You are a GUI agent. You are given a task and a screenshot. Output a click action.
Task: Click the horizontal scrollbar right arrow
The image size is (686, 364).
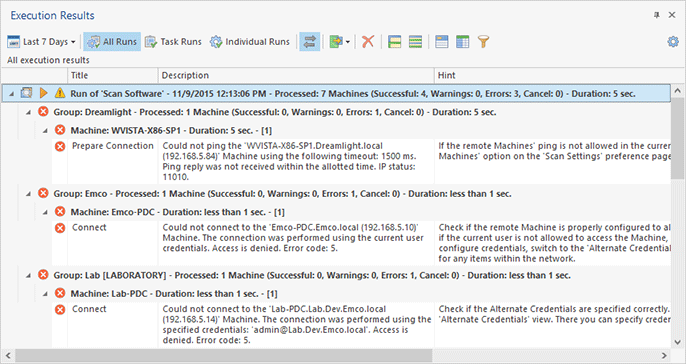(664, 355)
